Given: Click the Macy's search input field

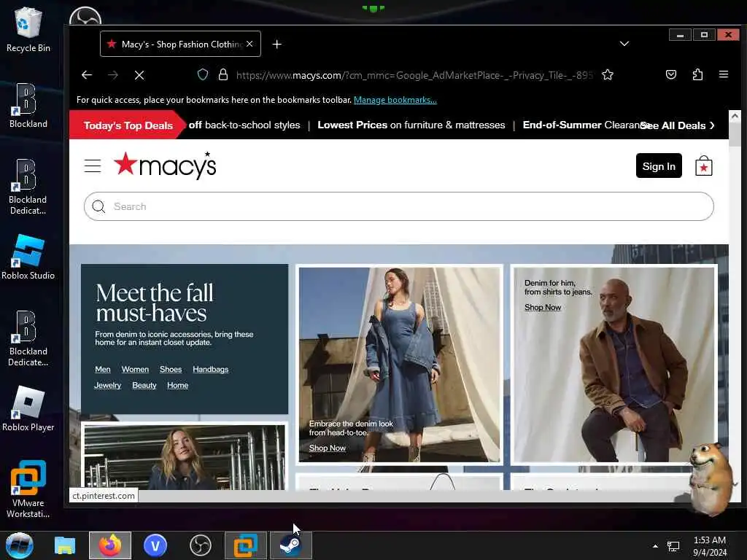Looking at the screenshot, I should point(399,206).
